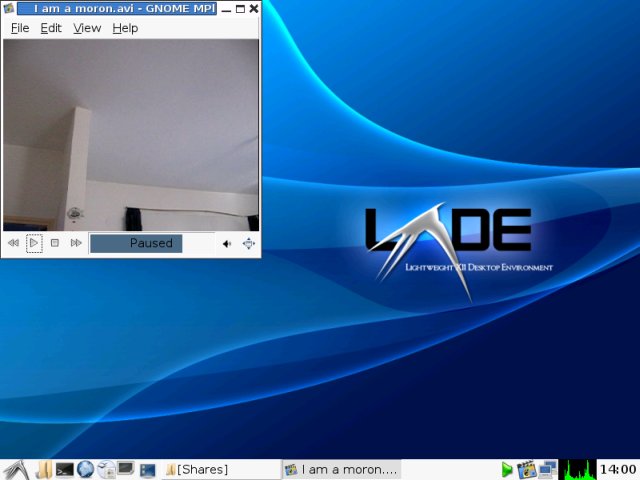
Task: Maximize the GNOME MPlayer window
Action: 240,9
